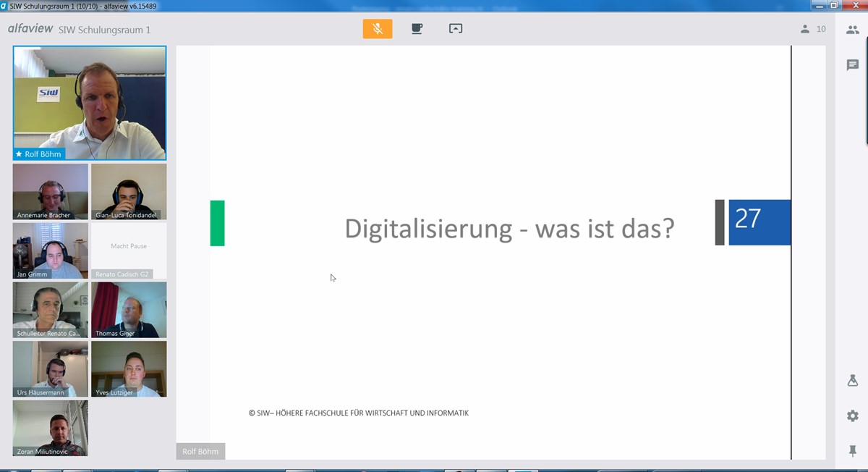Click the star icon beside Rolf Böhm
This screenshot has height=472, width=868.
coord(19,154)
